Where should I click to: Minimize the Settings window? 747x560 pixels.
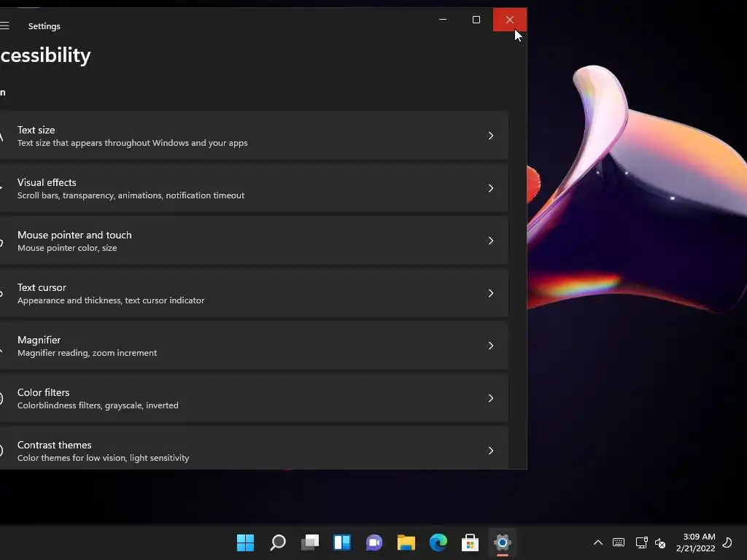click(443, 20)
